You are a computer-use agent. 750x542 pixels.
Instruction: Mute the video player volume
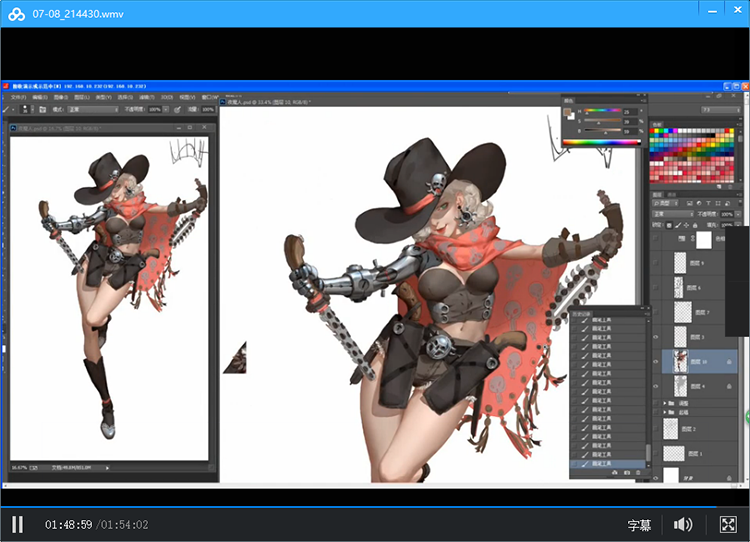tap(684, 524)
